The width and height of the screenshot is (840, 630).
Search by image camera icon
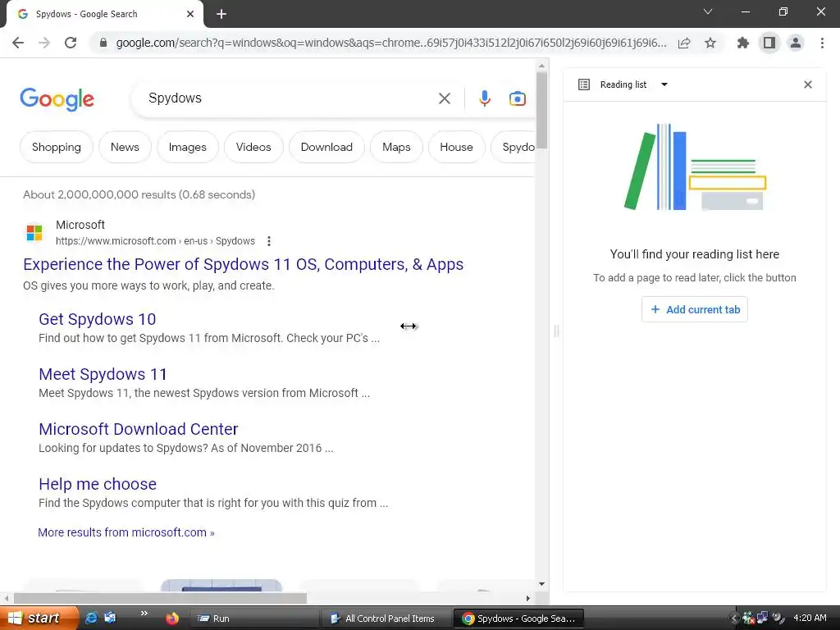518,98
